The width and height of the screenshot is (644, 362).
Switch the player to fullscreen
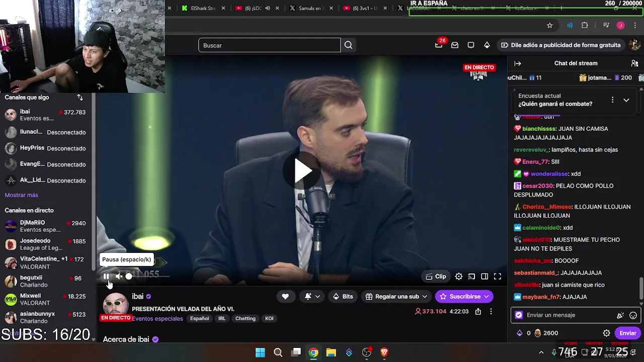point(498,277)
